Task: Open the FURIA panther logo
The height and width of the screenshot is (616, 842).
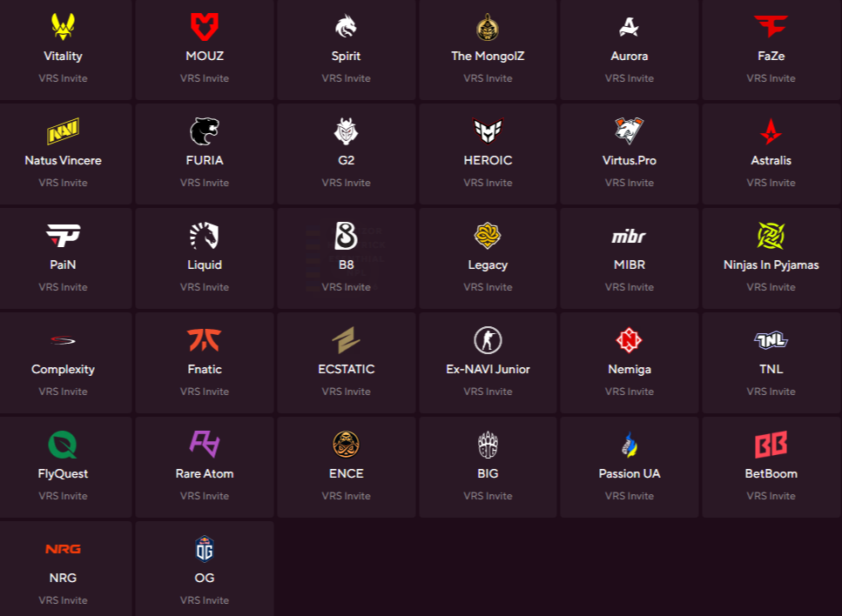Action: 205,131
